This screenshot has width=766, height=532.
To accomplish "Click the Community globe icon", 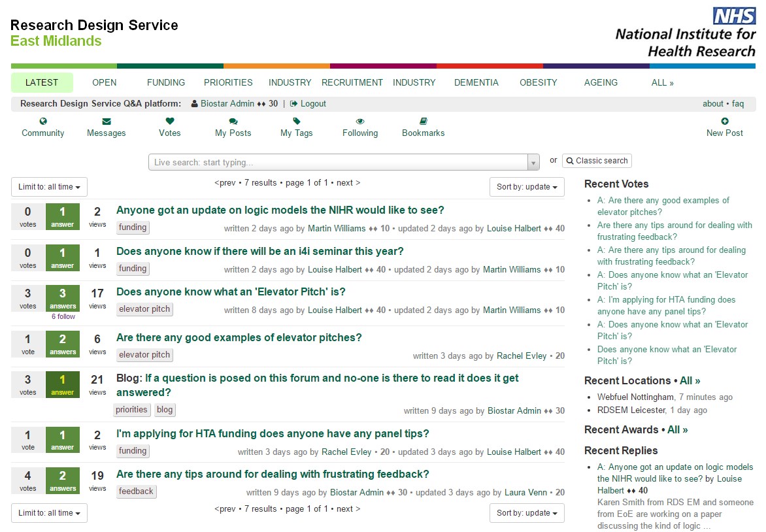I will [43, 122].
